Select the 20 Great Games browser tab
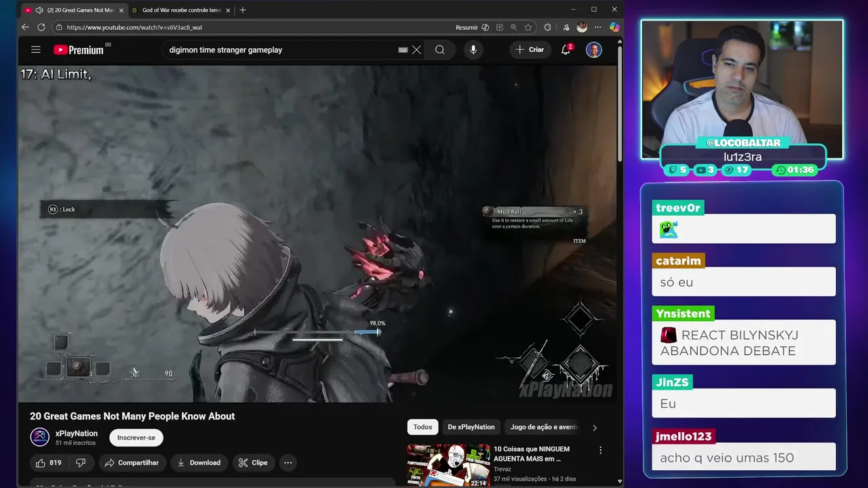This screenshot has width=868, height=488. (x=74, y=10)
